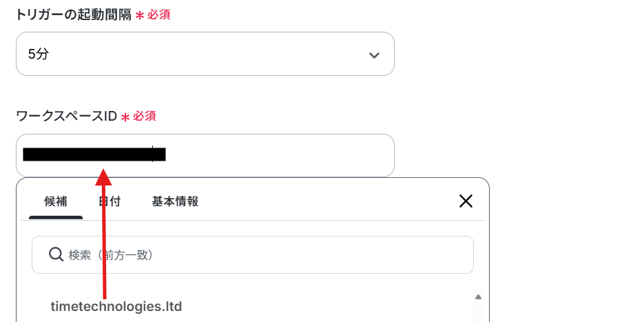Choose the timetechnologies.ltd candidate
This screenshot has height=322, width=644.
pyautogui.click(x=116, y=306)
